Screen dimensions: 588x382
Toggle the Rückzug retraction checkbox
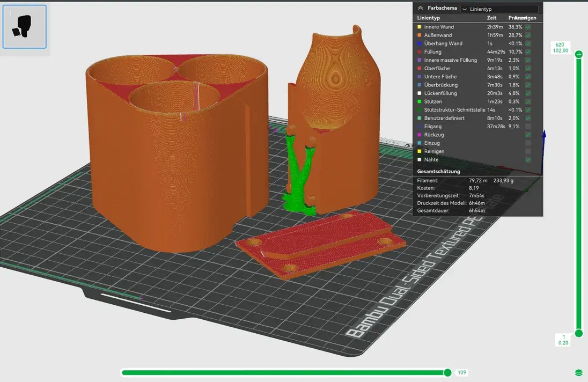point(528,135)
